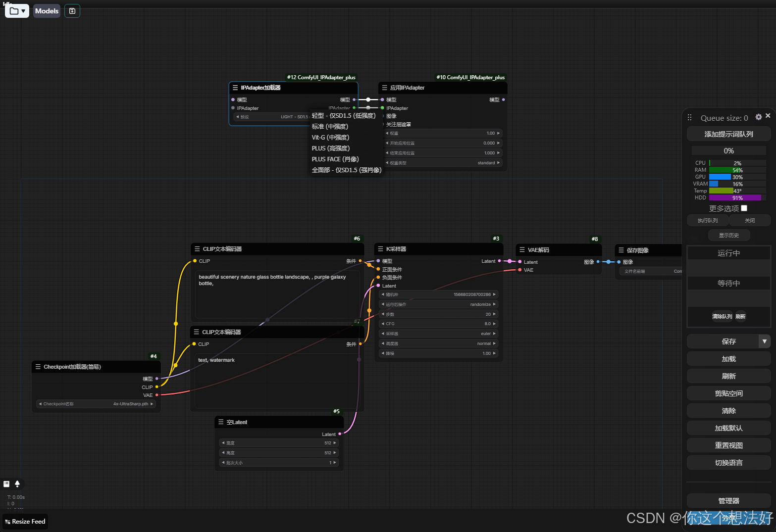Screen dimensions: 776x532
Task: Click 添加提示词队列 button
Action: point(728,134)
